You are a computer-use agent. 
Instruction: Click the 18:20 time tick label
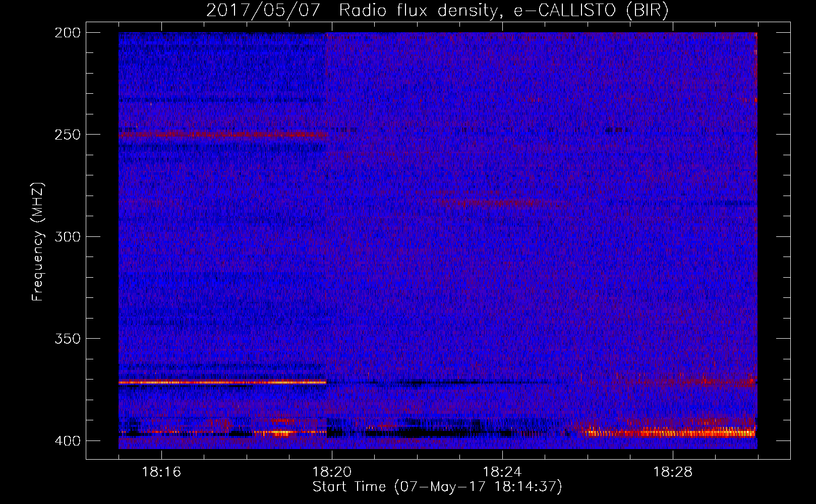[332, 472]
